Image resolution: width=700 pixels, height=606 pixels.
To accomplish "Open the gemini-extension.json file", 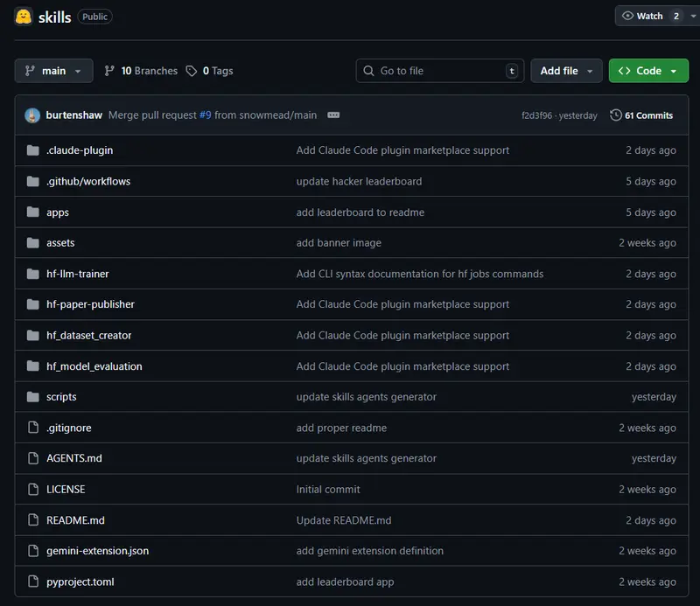I will (97, 551).
